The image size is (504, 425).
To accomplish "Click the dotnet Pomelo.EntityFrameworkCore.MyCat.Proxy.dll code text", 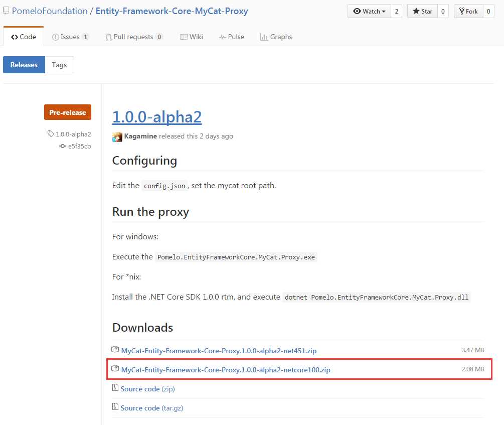I will pyautogui.click(x=377, y=297).
